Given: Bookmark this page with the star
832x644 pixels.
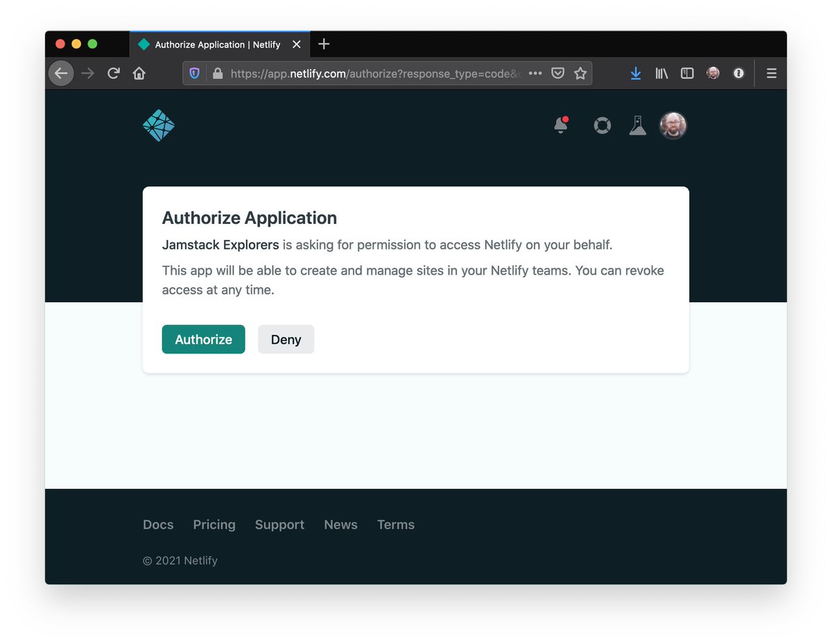Looking at the screenshot, I should [x=580, y=73].
